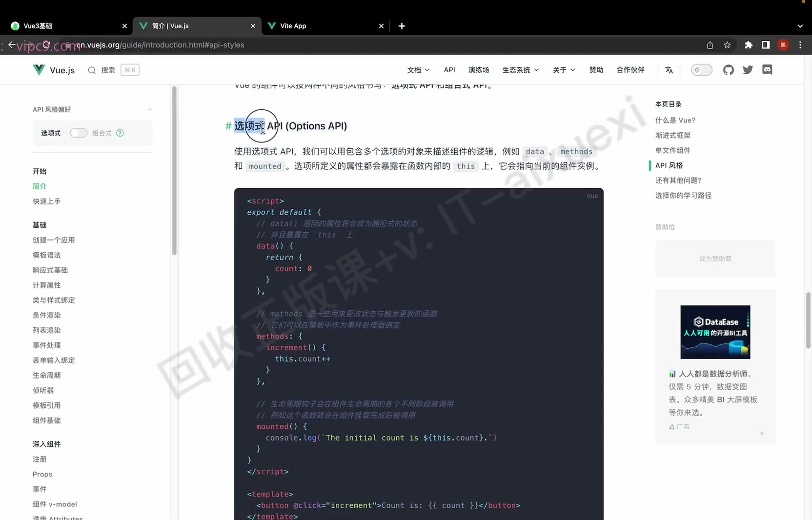Open the 合作伙伴 nav item
Image resolution: width=812 pixels, height=520 pixels.
pyautogui.click(x=630, y=70)
